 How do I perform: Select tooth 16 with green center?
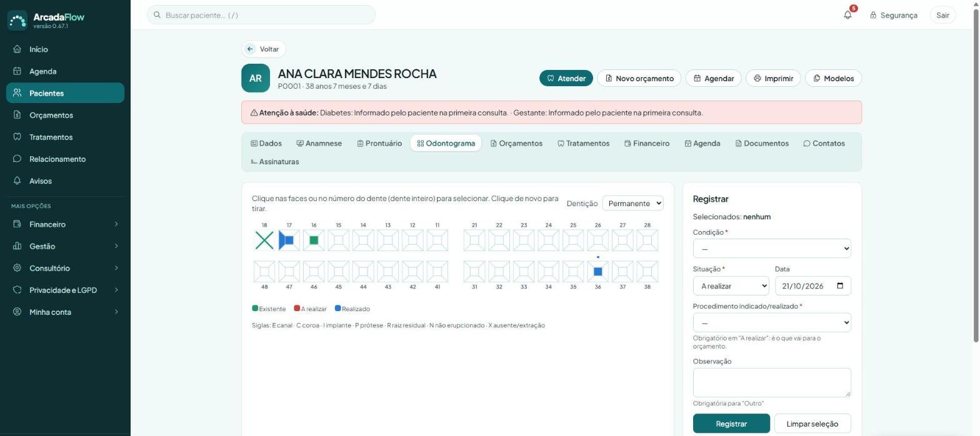[314, 240]
